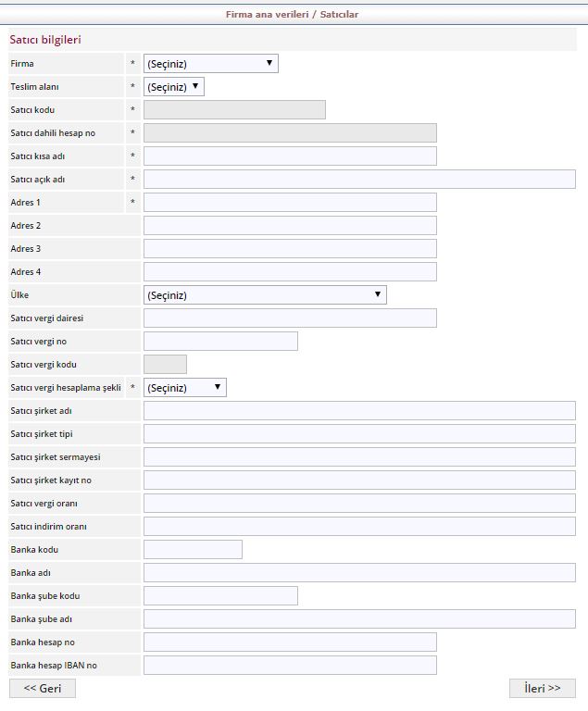This screenshot has height=711, width=588.
Task: Click the Banka kodu input
Action: [x=193, y=550]
